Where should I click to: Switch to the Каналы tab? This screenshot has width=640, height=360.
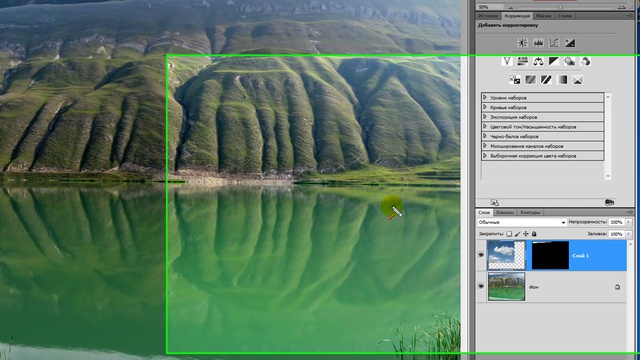coord(505,212)
